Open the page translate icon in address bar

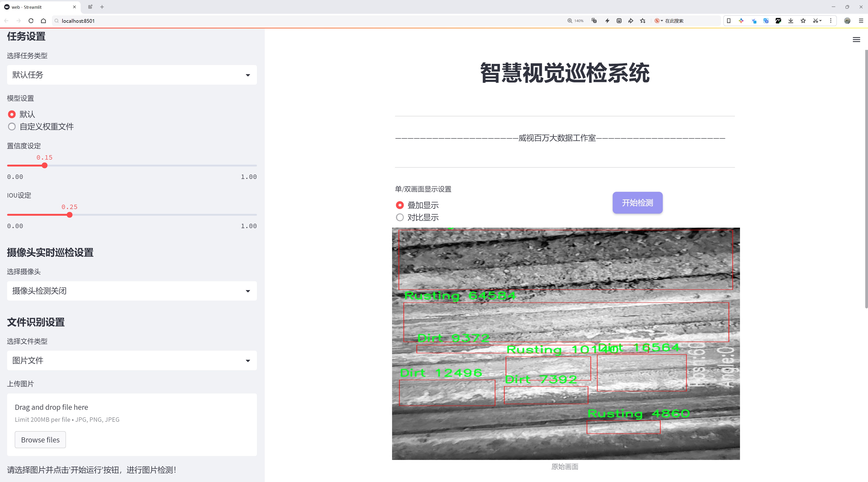594,20
